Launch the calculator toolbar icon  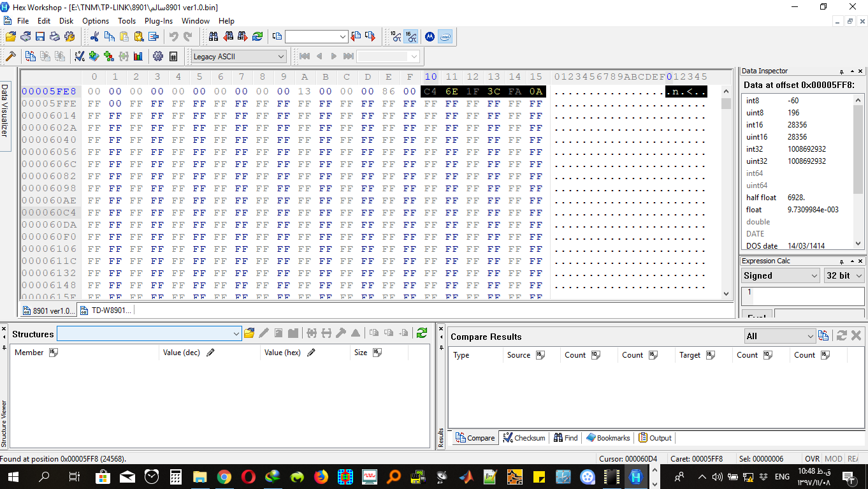coord(173,56)
